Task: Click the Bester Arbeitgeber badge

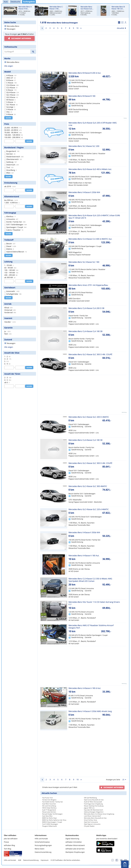Action: click(x=16, y=854)
